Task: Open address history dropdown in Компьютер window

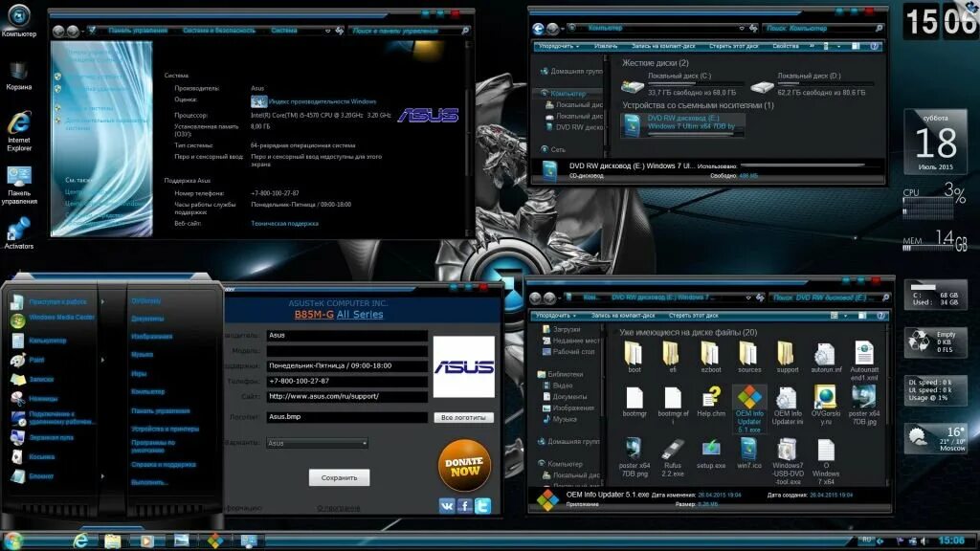Action: 742,28
